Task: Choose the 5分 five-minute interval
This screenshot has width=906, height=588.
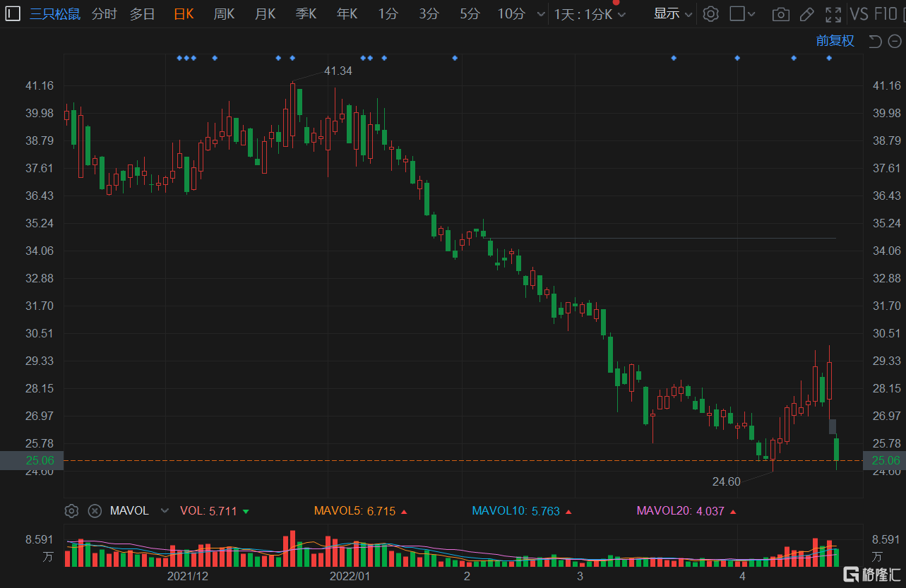Action: 470,14
